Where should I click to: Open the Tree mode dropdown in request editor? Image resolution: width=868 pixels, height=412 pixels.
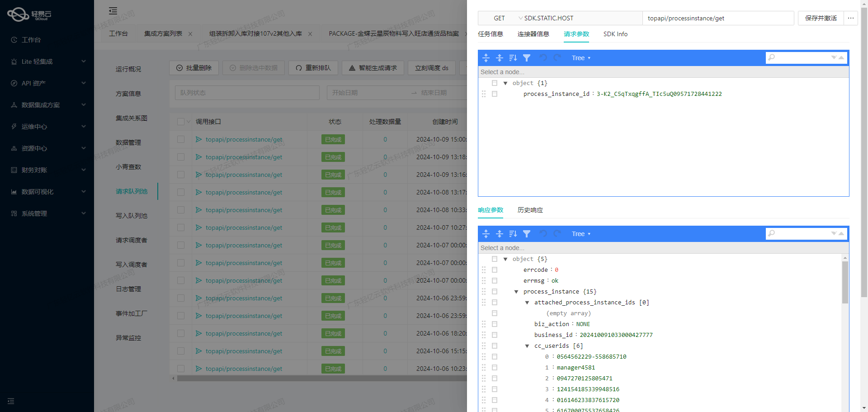tap(581, 58)
